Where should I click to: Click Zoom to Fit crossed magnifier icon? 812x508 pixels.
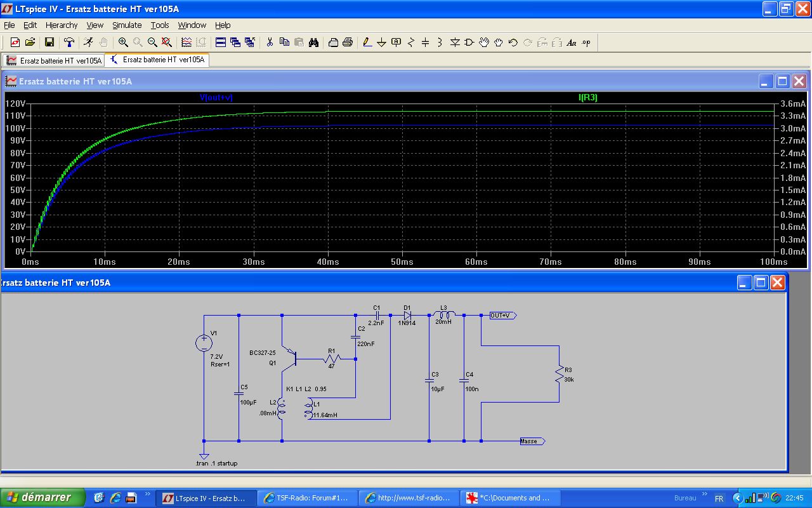(167, 43)
